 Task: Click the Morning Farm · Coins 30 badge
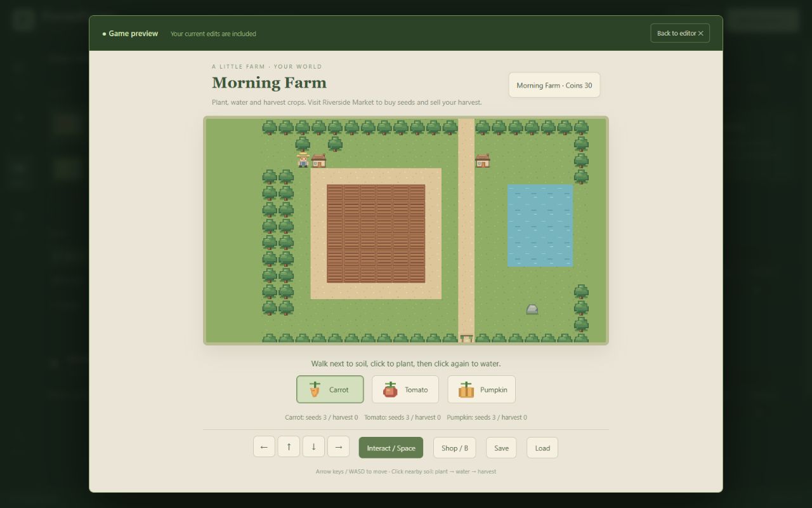coord(554,85)
